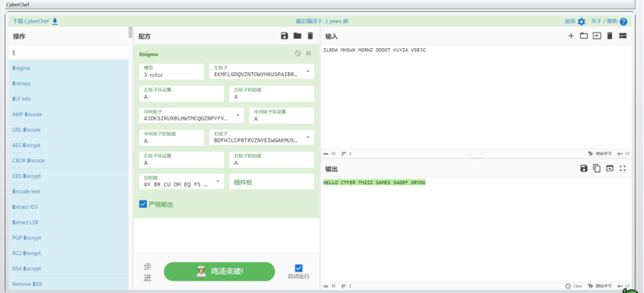
Task: Click middle rotor initial value field
Action: (171, 138)
